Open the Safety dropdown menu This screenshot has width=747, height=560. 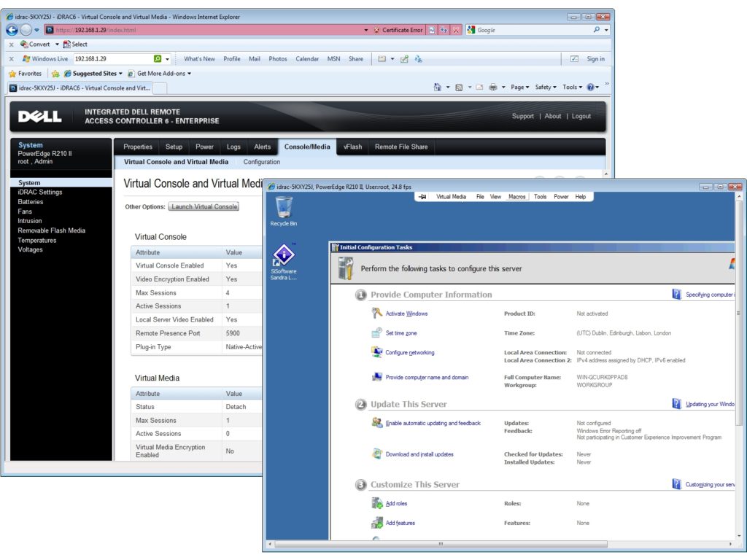coord(545,87)
